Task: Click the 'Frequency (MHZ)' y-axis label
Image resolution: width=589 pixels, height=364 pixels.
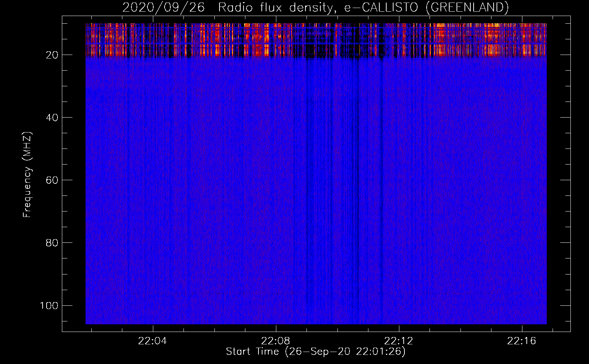Action: [27, 175]
